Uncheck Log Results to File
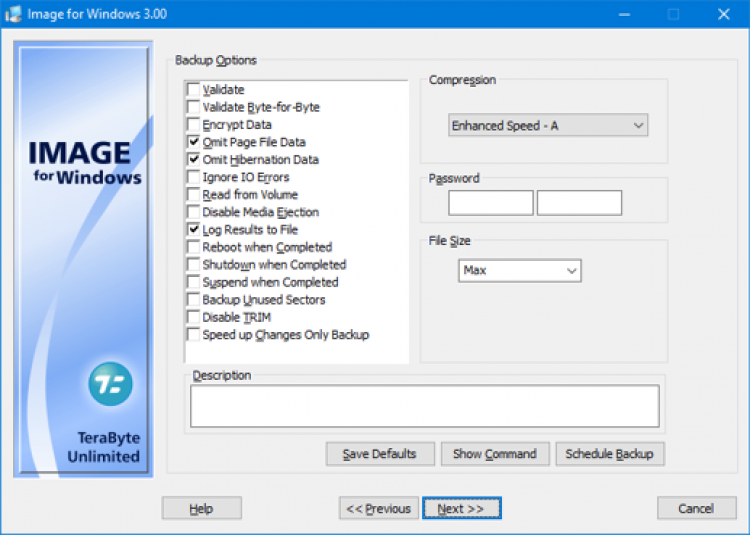This screenshot has height=535, width=750. (194, 229)
